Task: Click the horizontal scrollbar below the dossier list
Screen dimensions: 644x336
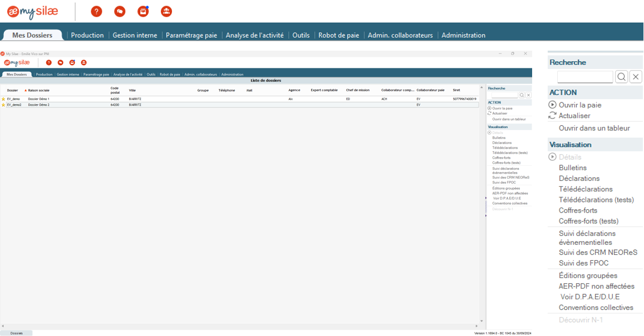Action: [239, 326]
